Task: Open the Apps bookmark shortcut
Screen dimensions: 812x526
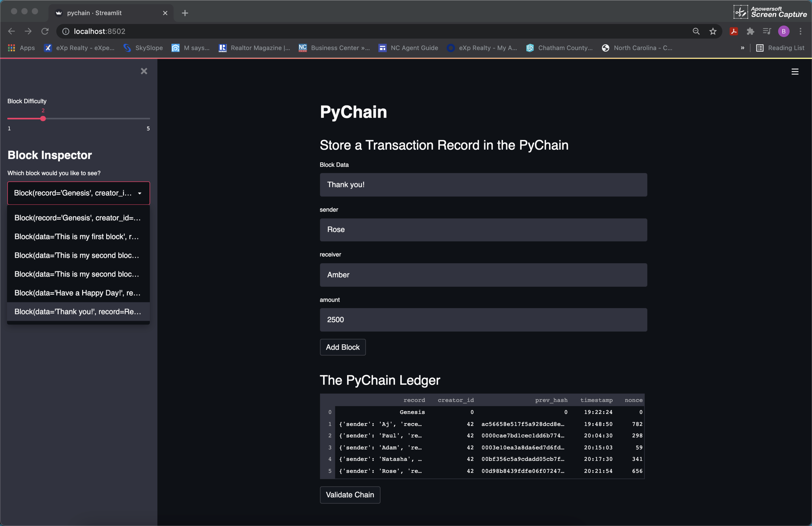Action: [x=21, y=48]
